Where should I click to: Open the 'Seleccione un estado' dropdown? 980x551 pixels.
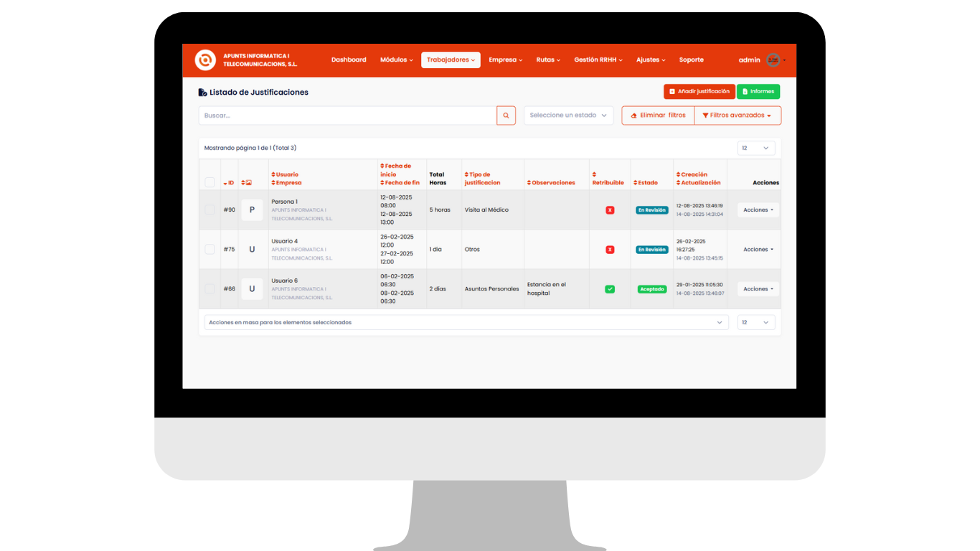click(x=568, y=116)
